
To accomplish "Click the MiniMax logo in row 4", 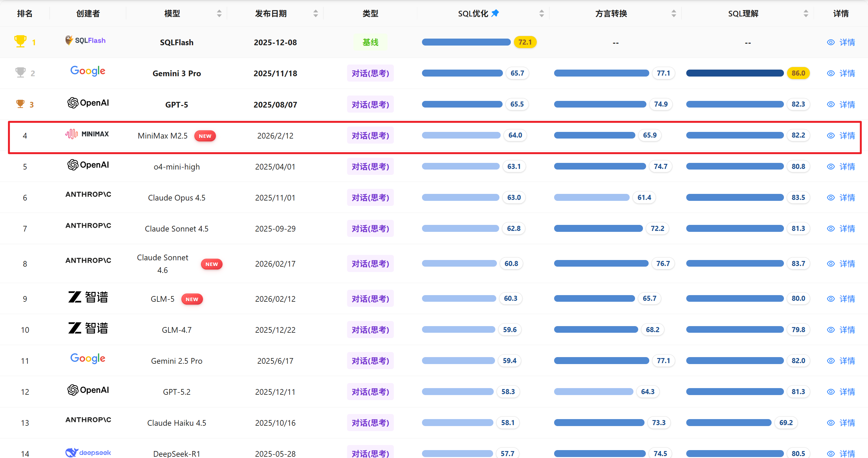I will click(x=87, y=134).
